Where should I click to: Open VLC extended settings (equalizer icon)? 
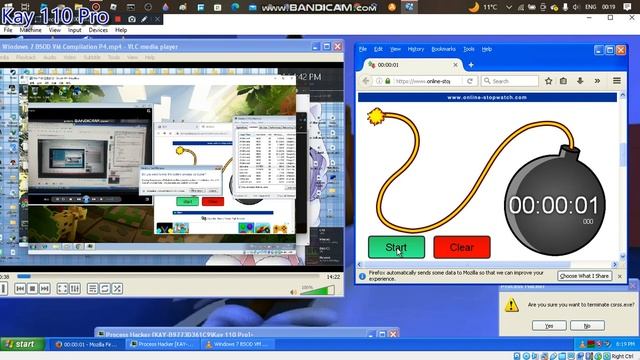(75, 289)
